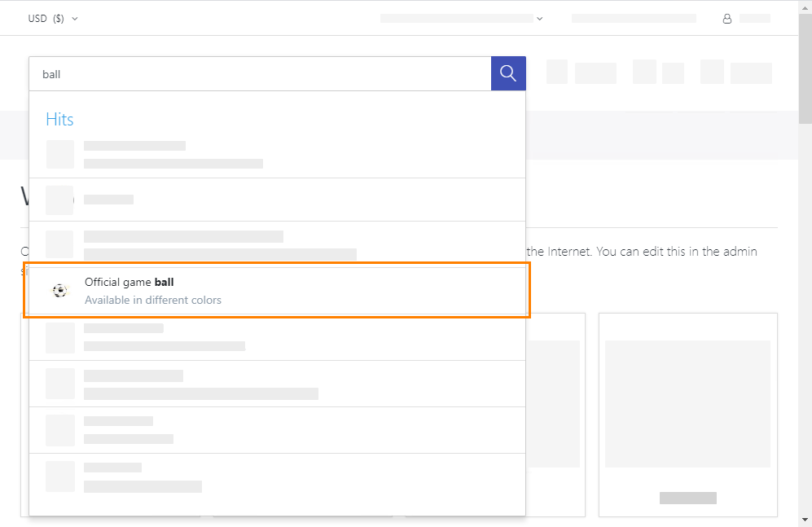Select the hit just below Official game ball
Viewport: 812px width, 527px height.
click(x=277, y=337)
